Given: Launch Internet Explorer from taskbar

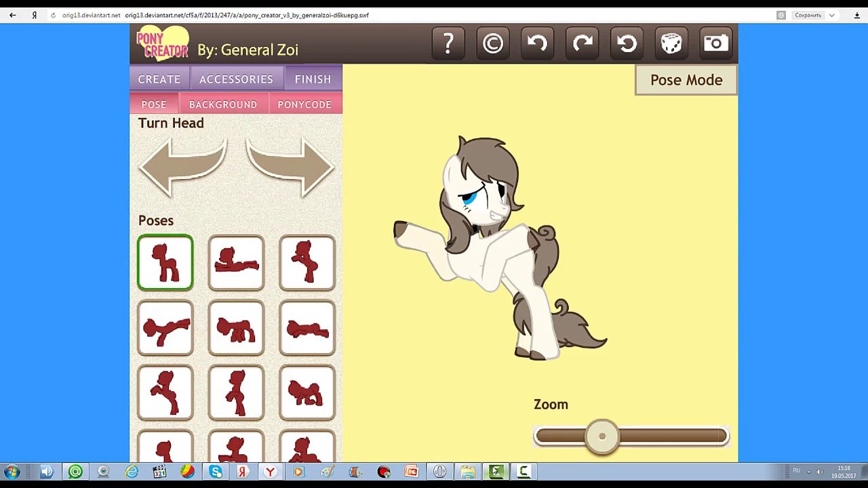Looking at the screenshot, I should pyautogui.click(x=132, y=472).
